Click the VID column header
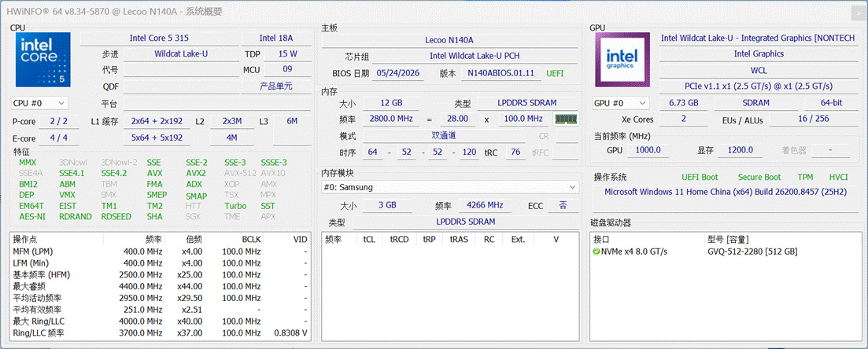This screenshot has height=349, width=868. click(x=300, y=240)
